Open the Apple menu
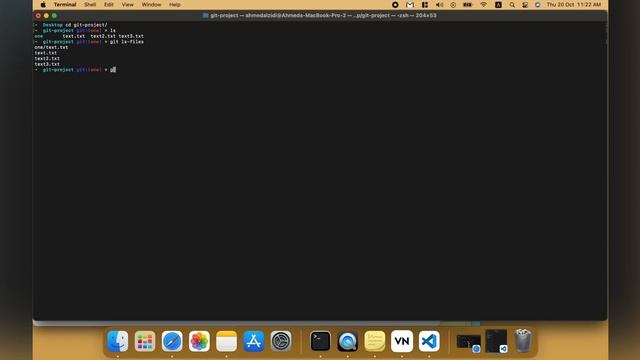Image resolution: width=640 pixels, height=360 pixels. [43, 5]
